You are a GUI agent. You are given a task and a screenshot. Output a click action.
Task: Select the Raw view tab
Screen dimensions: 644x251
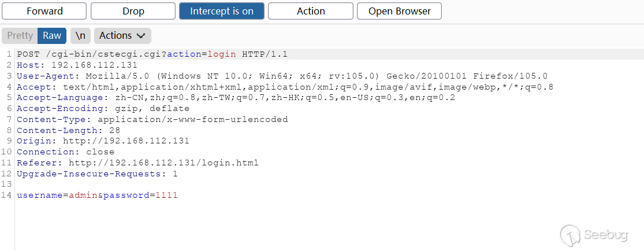click(52, 35)
